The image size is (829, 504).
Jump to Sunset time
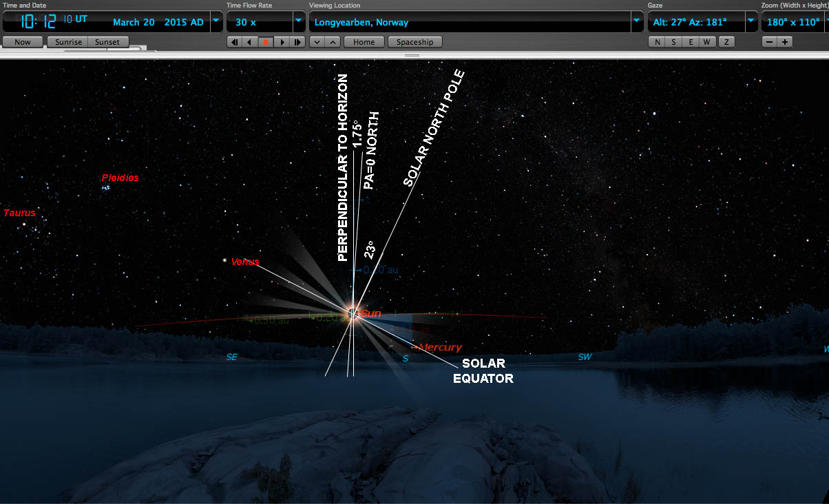point(107,42)
